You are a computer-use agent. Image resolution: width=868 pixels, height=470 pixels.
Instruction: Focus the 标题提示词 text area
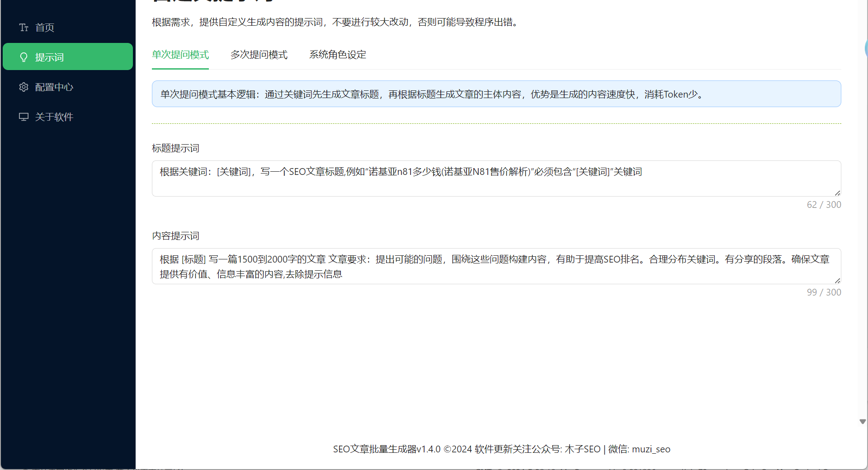(496, 179)
